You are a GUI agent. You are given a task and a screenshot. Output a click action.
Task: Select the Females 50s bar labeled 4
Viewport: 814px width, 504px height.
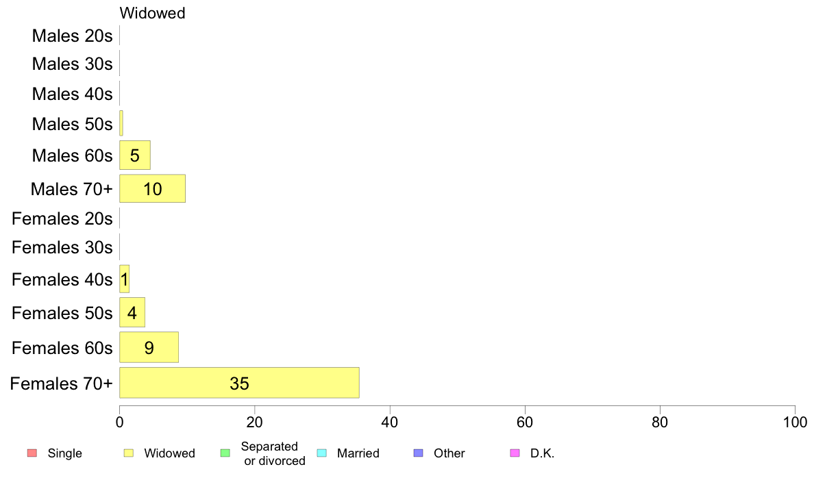pyautogui.click(x=132, y=312)
